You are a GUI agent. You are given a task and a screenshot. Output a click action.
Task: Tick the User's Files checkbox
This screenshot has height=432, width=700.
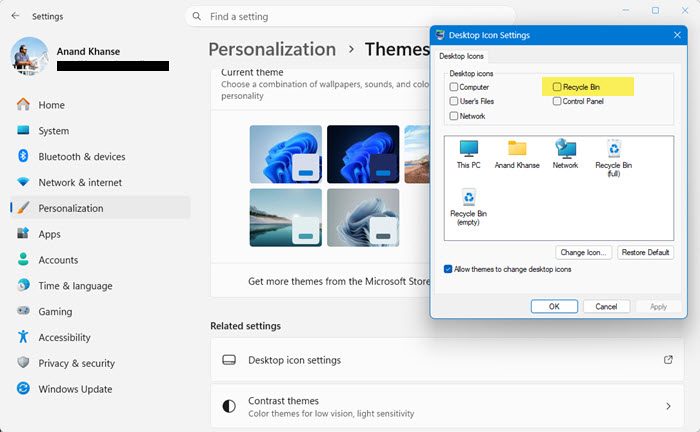pos(454,101)
